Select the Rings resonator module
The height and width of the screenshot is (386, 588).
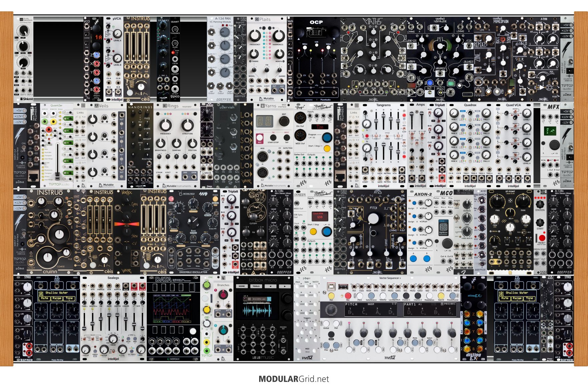point(176,145)
